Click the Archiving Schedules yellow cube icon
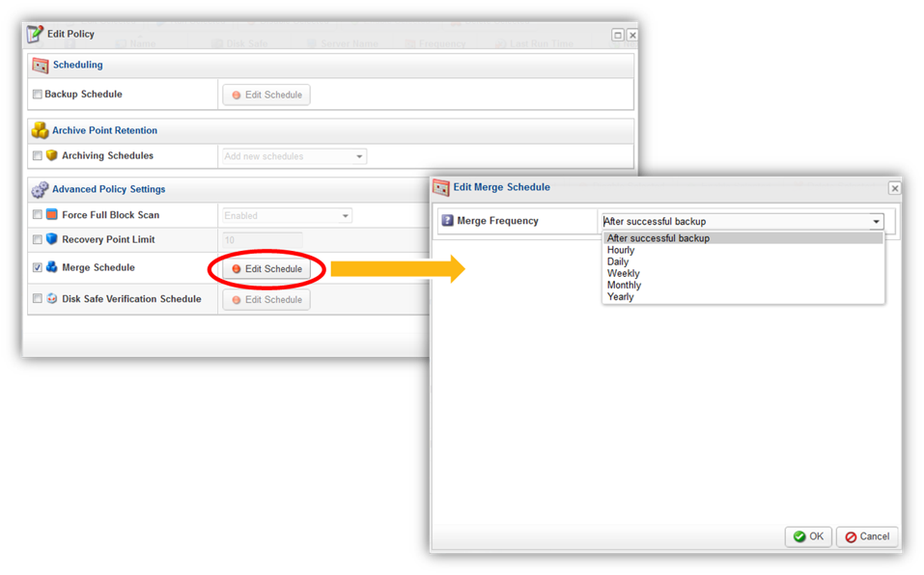 [x=52, y=155]
